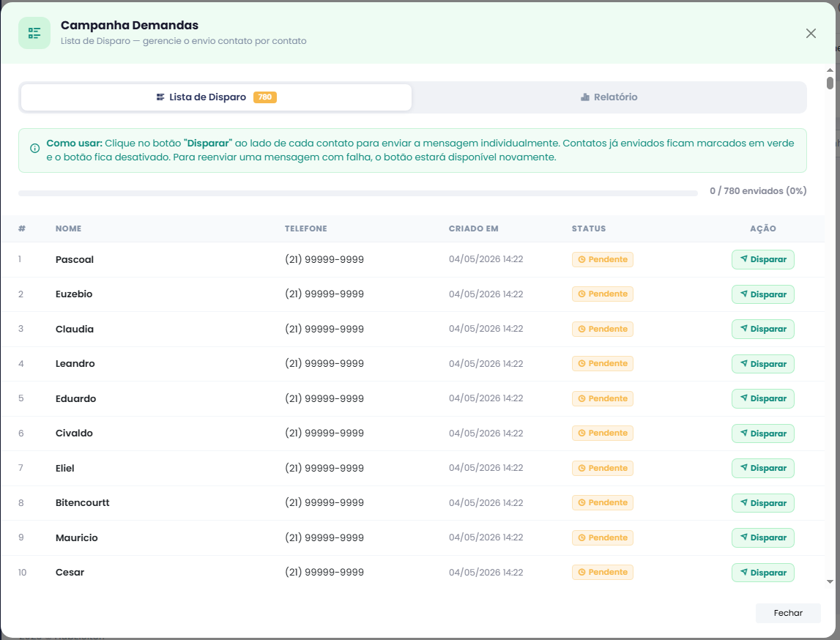Click Pendente badge in Mauricio's row
The image size is (840, 640).
(602, 537)
